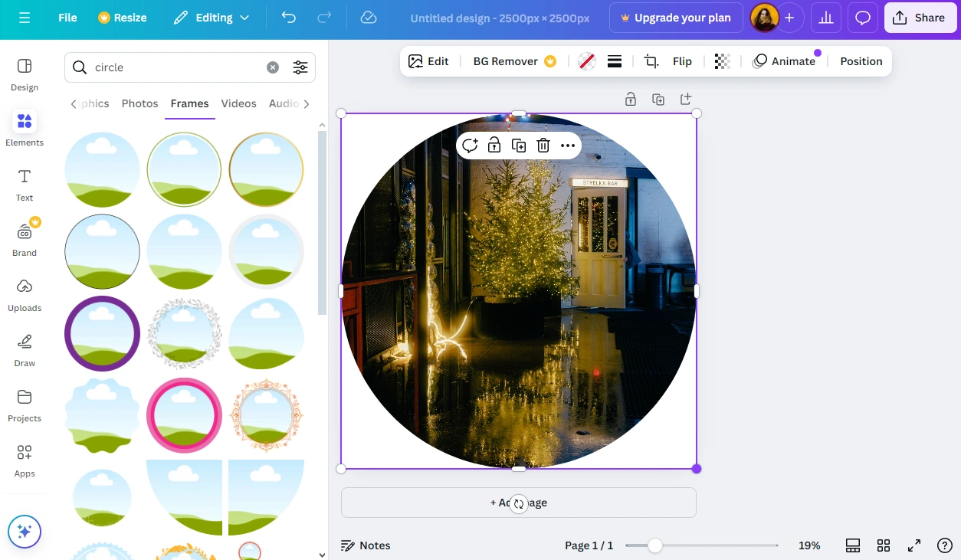
Task: Open the hamburger main menu
Action: [25, 18]
